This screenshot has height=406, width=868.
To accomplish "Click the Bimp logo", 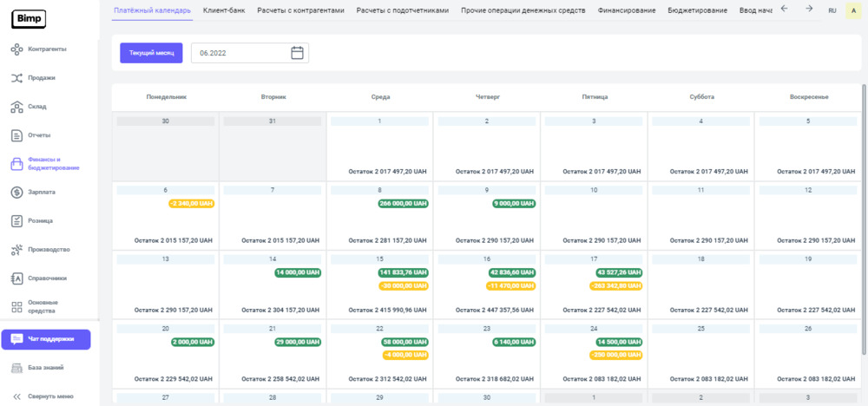I will point(29,19).
